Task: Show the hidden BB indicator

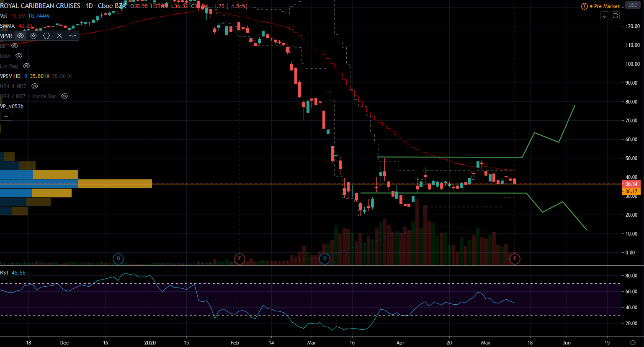Action: click(15, 46)
